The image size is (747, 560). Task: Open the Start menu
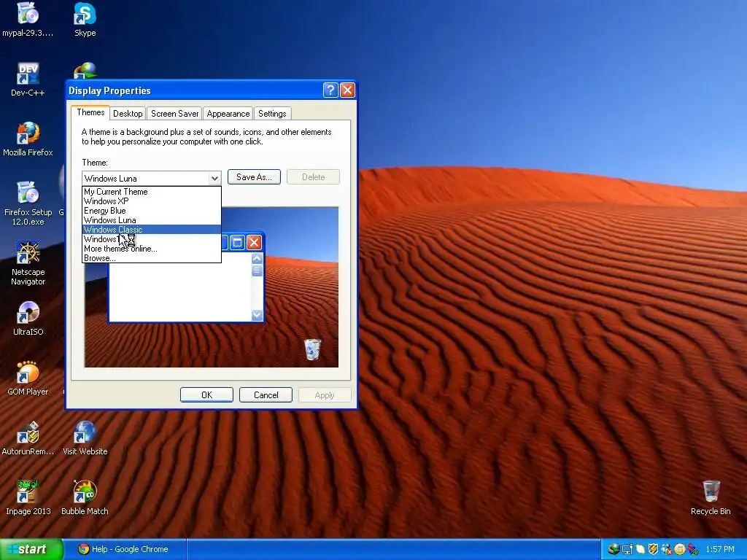coord(31,549)
